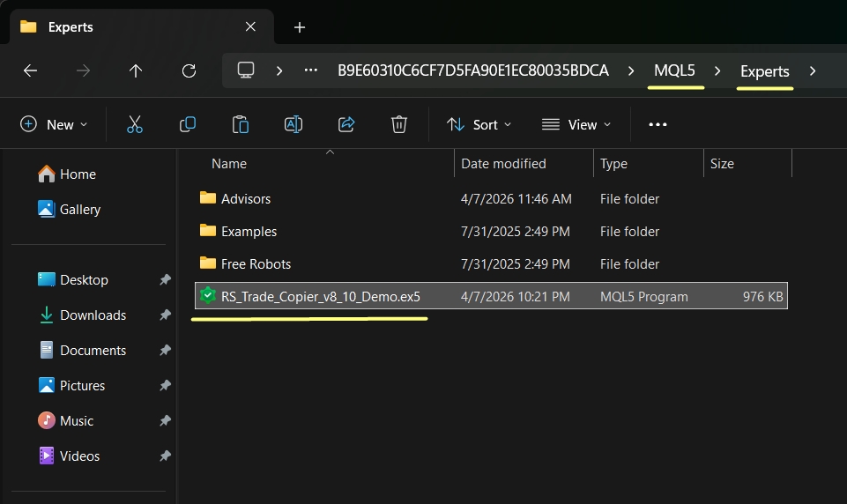The image size is (847, 504).
Task: Share the selected file
Action: 346,124
